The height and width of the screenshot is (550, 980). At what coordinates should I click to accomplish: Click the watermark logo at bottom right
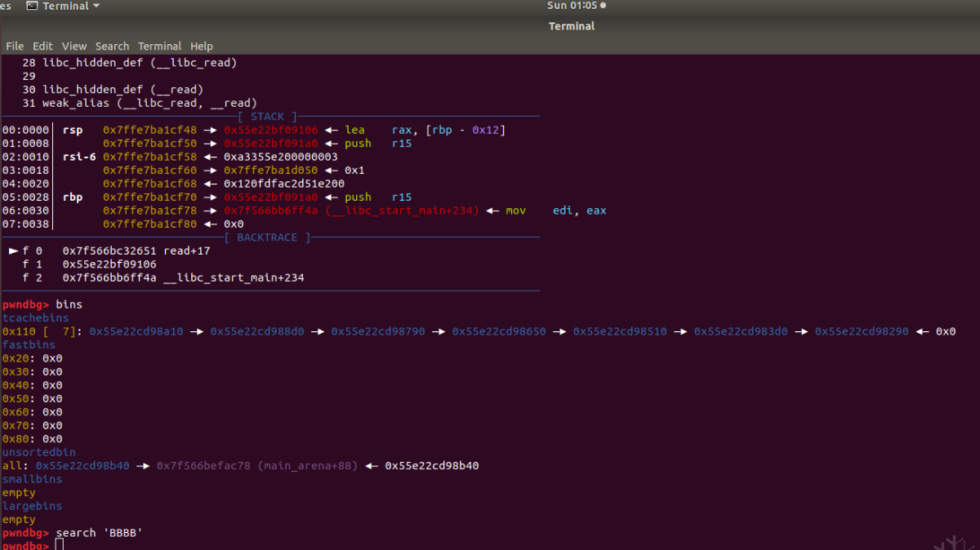click(951, 543)
